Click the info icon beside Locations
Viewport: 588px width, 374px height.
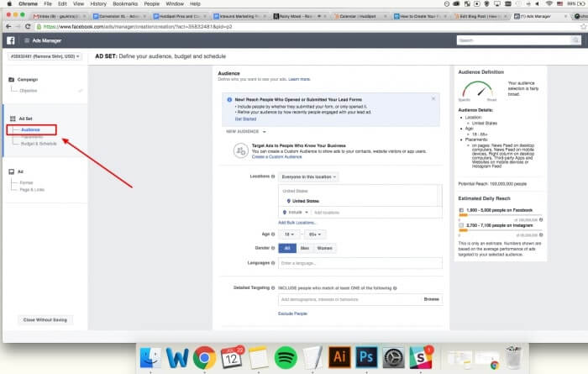(x=273, y=176)
